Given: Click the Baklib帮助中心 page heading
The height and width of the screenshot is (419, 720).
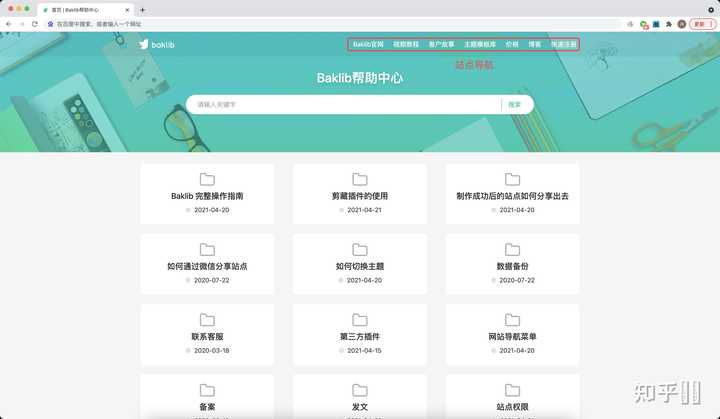Looking at the screenshot, I should [x=360, y=78].
